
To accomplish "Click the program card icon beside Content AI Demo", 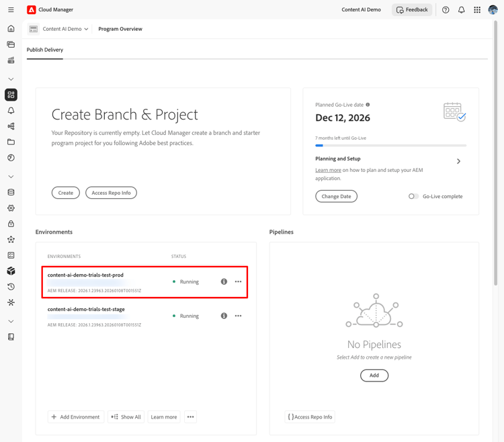I will pos(34,29).
